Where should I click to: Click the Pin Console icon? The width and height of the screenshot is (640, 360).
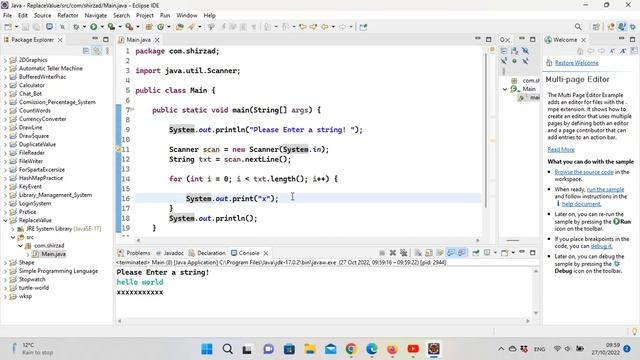tap(476, 253)
